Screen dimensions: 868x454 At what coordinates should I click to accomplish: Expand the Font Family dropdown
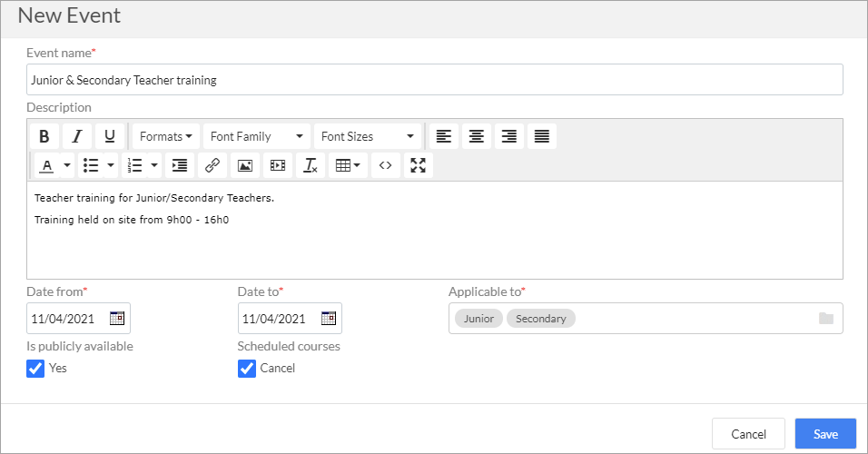[257, 136]
